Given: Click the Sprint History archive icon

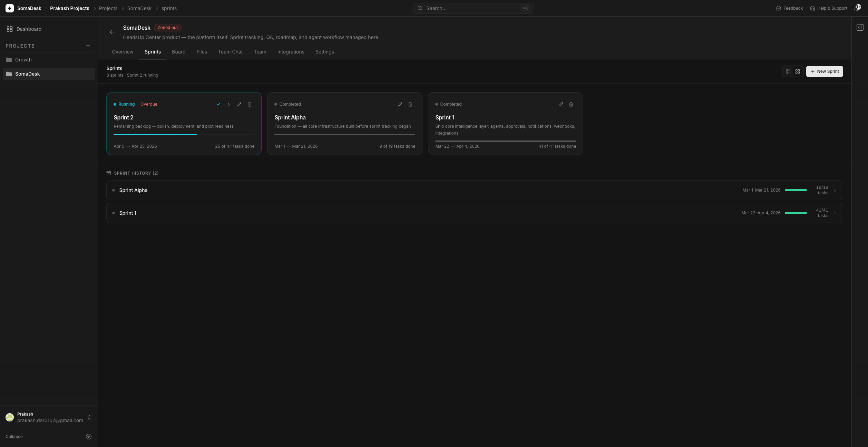Looking at the screenshot, I should pos(109,173).
